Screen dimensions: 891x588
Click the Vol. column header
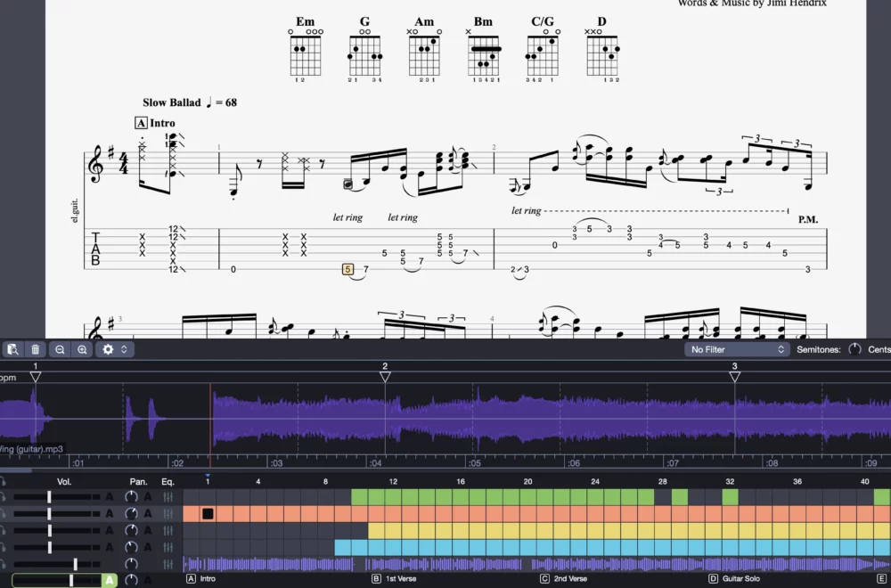(64, 482)
